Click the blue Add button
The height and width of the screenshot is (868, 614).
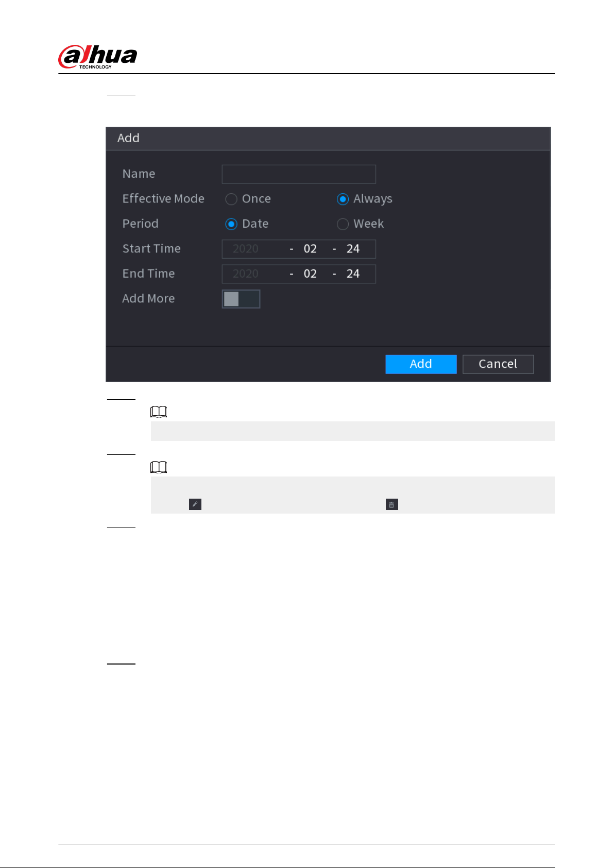pyautogui.click(x=421, y=364)
